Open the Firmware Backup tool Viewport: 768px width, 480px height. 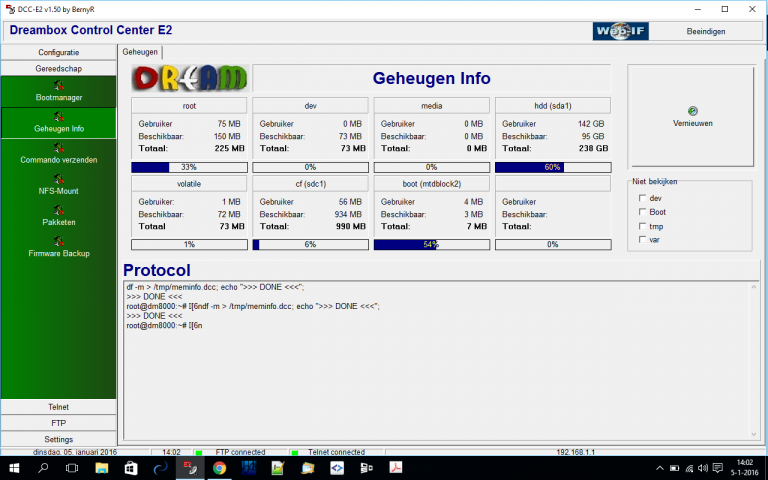(x=58, y=247)
